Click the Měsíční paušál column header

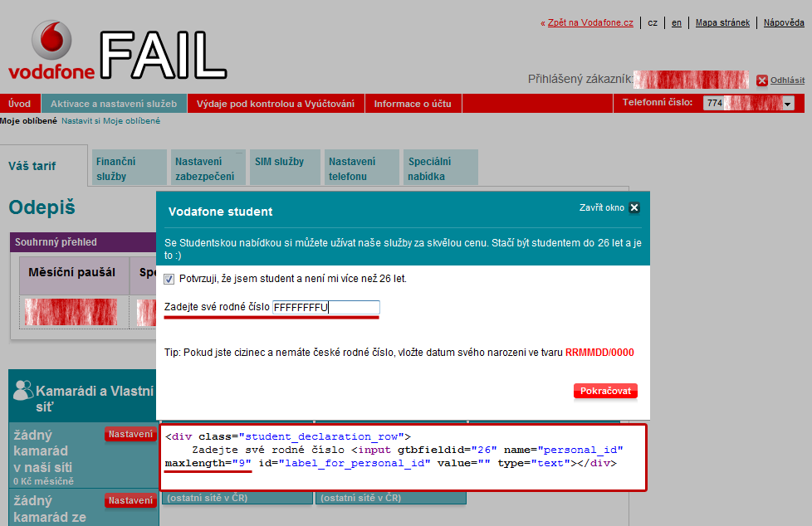(x=74, y=275)
